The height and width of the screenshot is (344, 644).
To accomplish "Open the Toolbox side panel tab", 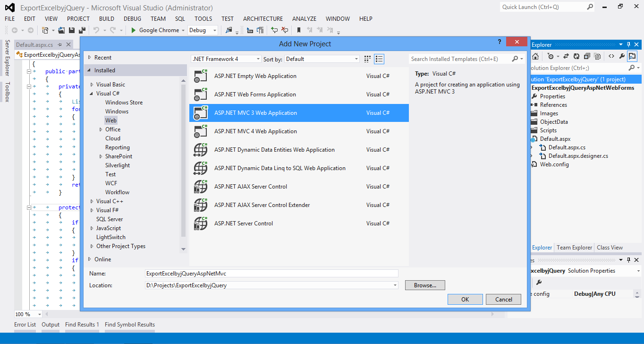I will tap(7, 92).
